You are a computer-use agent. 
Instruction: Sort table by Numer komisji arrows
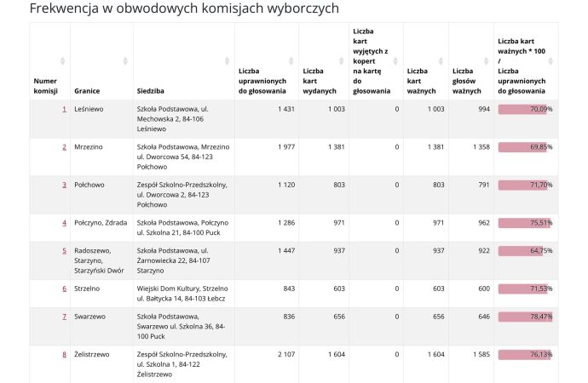62,60
